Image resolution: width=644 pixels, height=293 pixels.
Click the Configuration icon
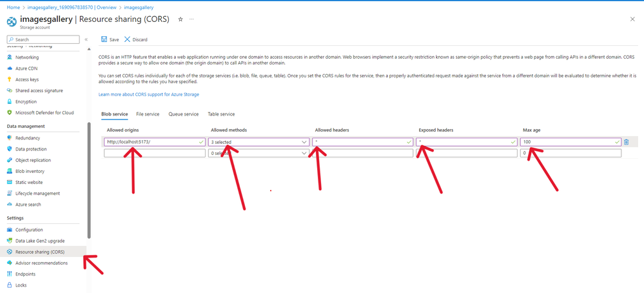10,230
